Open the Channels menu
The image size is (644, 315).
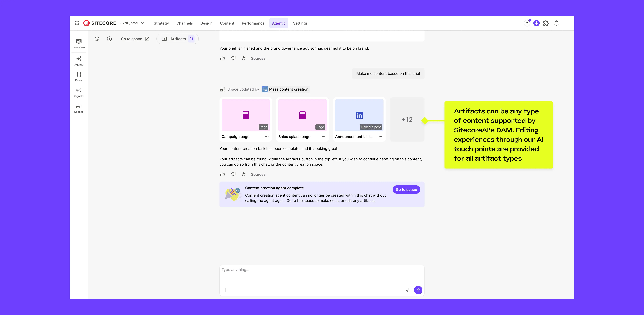click(185, 23)
